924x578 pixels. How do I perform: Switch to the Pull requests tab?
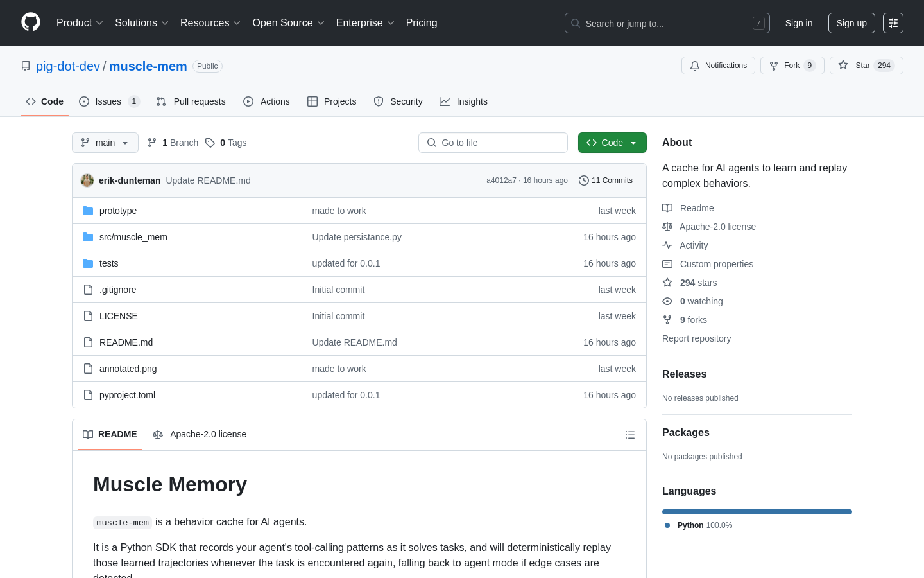click(191, 101)
